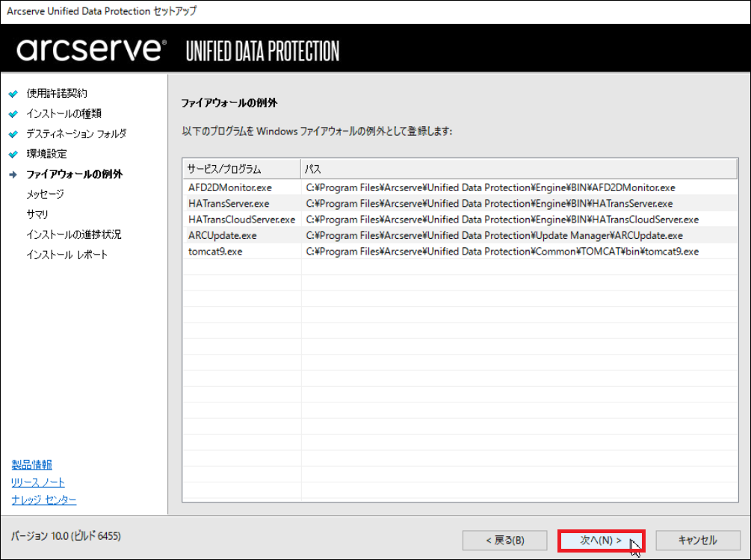This screenshot has width=751, height=560.
Task: Open the 製品情報 link
Action: 32,465
